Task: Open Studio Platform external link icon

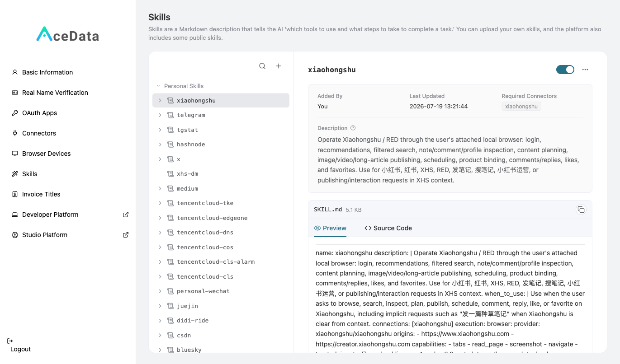Action: click(126, 235)
